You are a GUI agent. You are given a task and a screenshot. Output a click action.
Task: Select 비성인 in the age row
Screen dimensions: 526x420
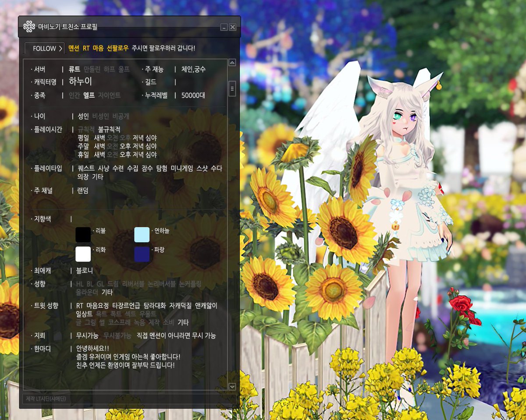(x=100, y=116)
